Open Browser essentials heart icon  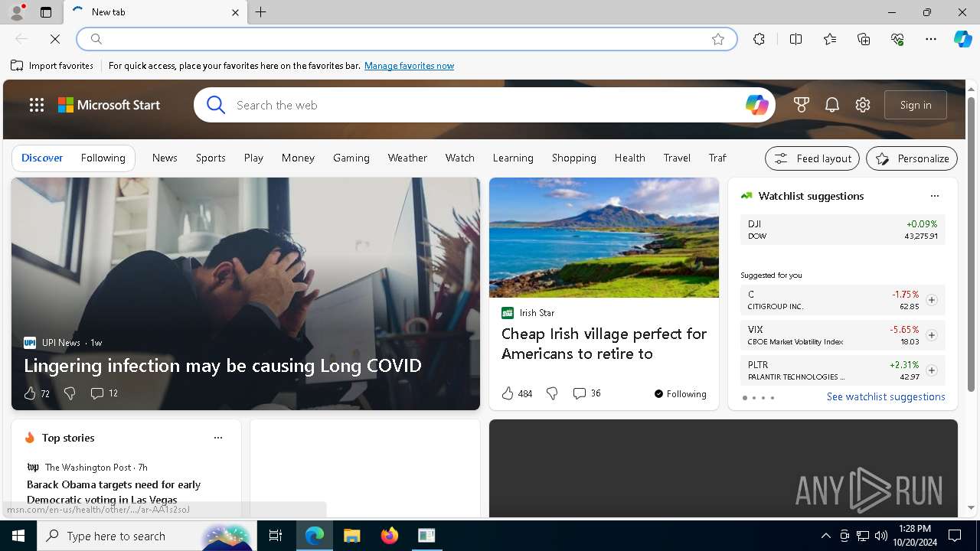coord(897,39)
